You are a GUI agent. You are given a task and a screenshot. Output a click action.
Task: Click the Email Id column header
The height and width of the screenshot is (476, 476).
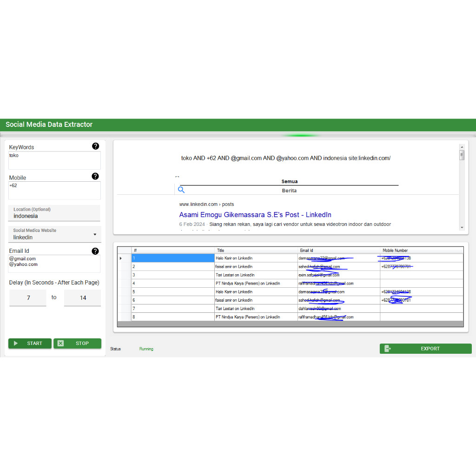[339, 251]
